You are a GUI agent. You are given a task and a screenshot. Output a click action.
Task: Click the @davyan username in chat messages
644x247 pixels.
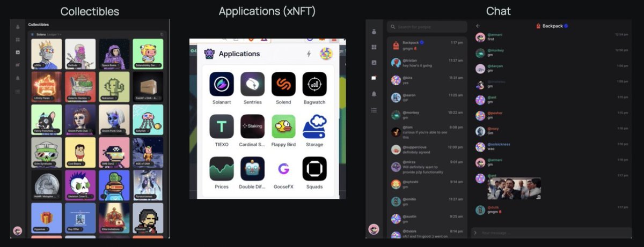point(495,65)
